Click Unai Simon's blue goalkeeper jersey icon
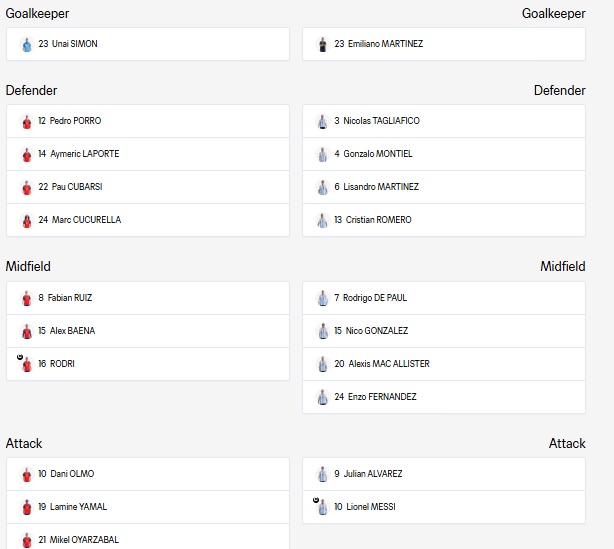 (27, 44)
